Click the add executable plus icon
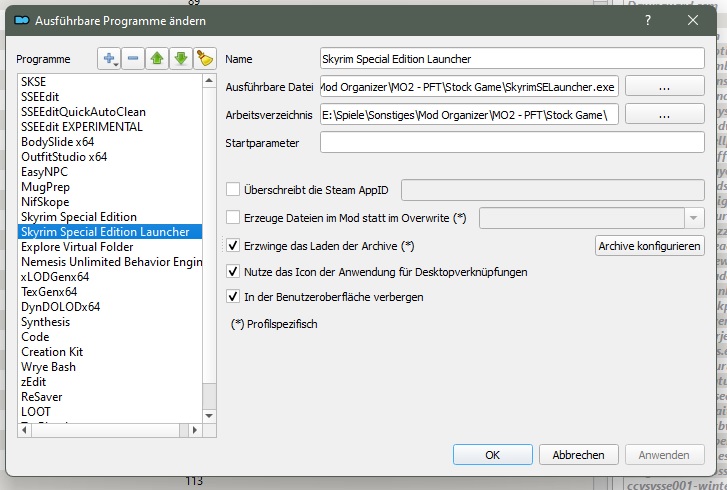The width and height of the screenshot is (727, 490). tap(108, 59)
